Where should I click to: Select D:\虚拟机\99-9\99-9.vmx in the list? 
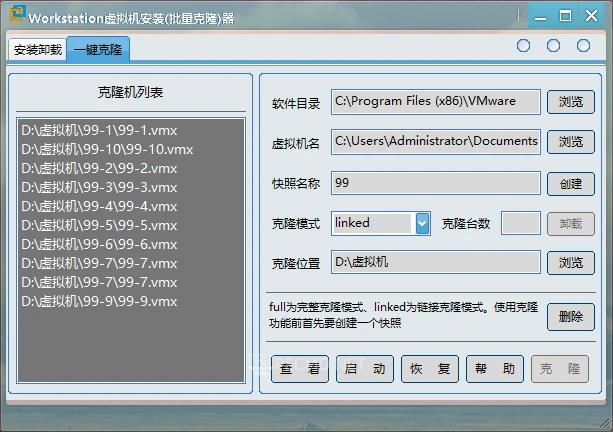(131, 301)
